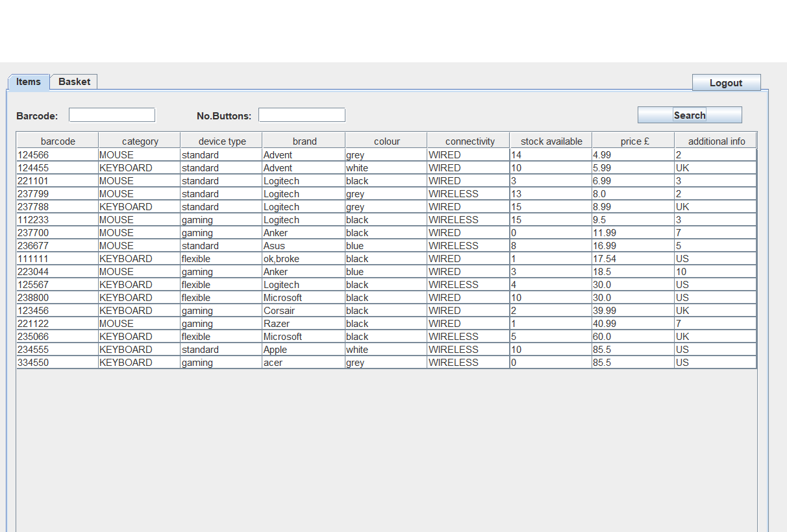Click the price cell 6.99
The height and width of the screenshot is (532, 787).
tap(633, 181)
